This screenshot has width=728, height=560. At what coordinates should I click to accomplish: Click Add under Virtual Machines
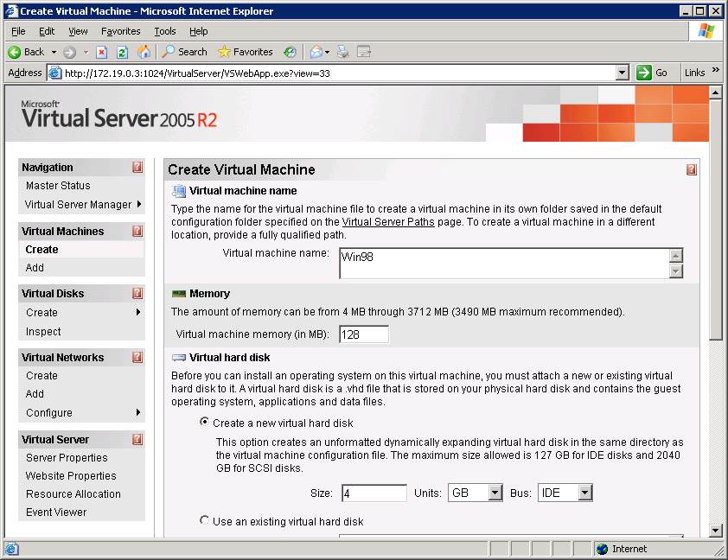(35, 268)
